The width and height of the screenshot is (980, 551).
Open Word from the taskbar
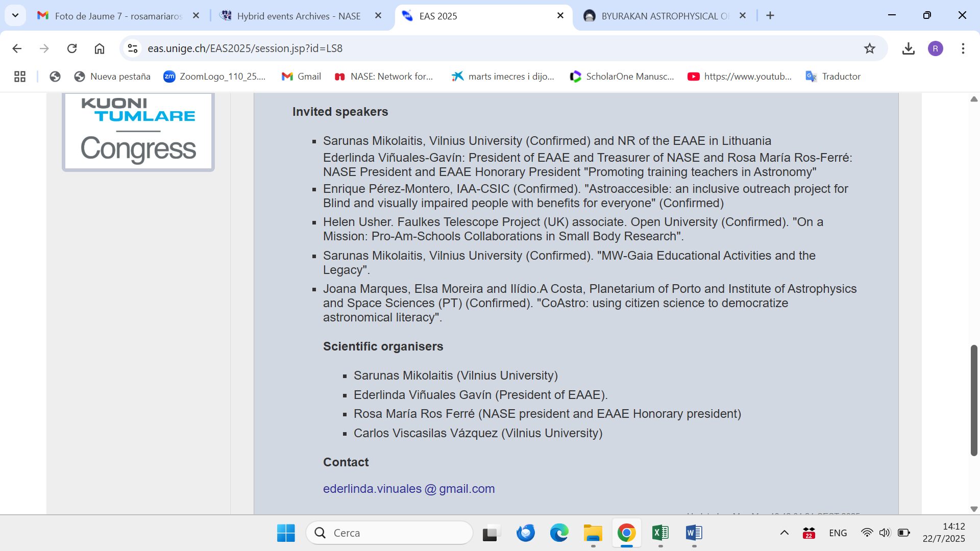tap(694, 533)
